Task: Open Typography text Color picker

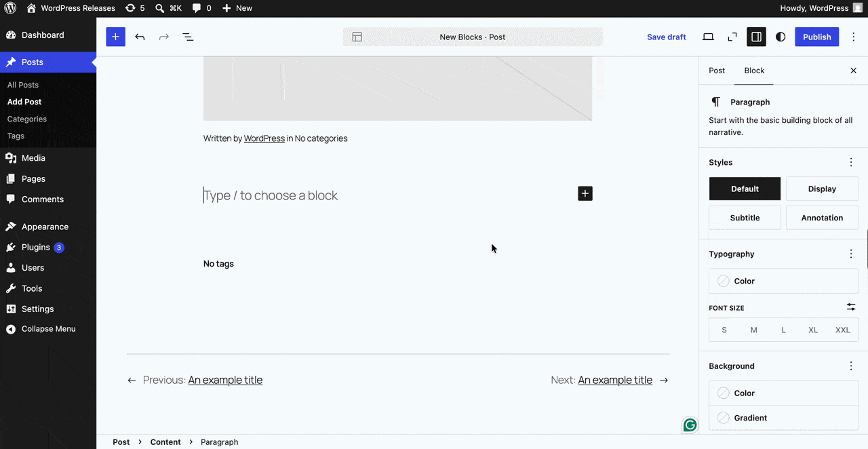Action: [783, 281]
